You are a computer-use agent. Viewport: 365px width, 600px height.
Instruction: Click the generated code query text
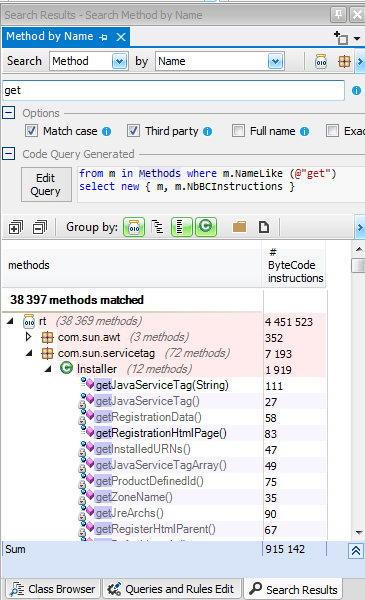208,180
